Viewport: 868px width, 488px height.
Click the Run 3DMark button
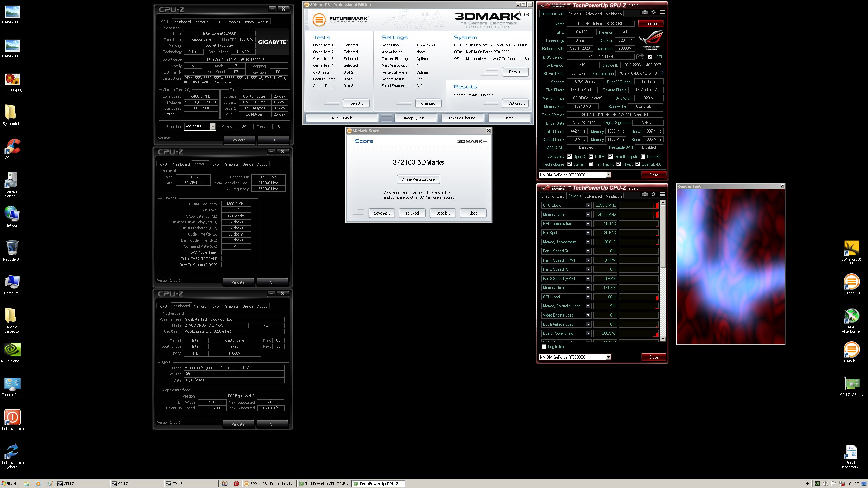tap(341, 118)
